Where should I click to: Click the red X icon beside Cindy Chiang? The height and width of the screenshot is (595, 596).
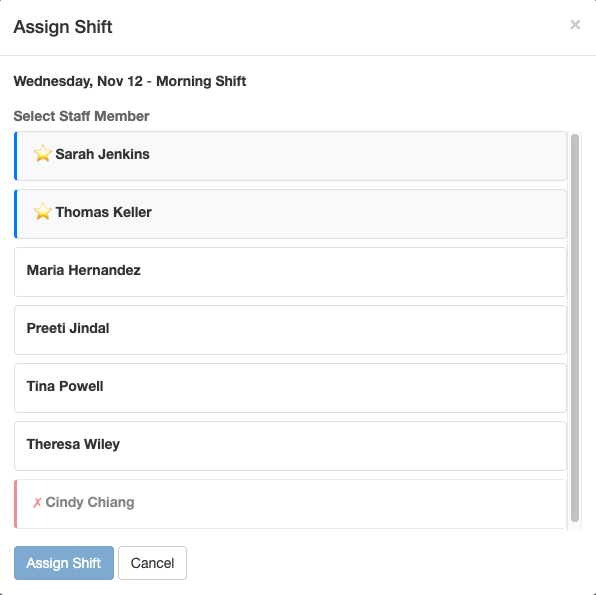point(37,503)
